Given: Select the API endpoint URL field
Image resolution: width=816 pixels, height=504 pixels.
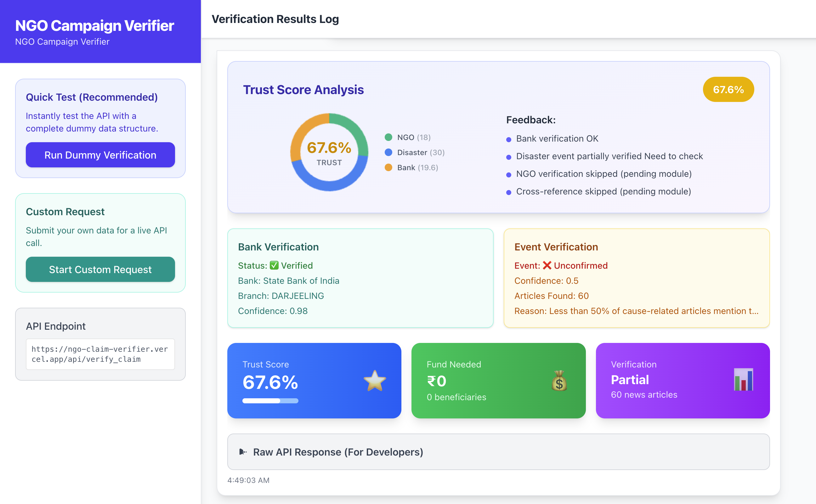Looking at the screenshot, I should 100,354.
